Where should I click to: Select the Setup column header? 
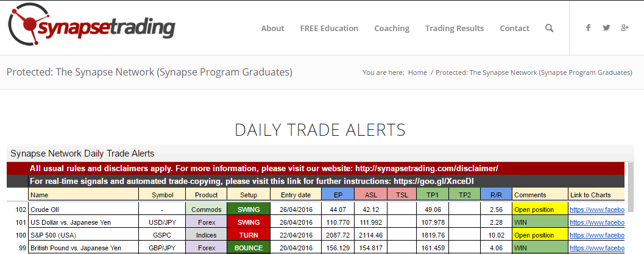249,195
